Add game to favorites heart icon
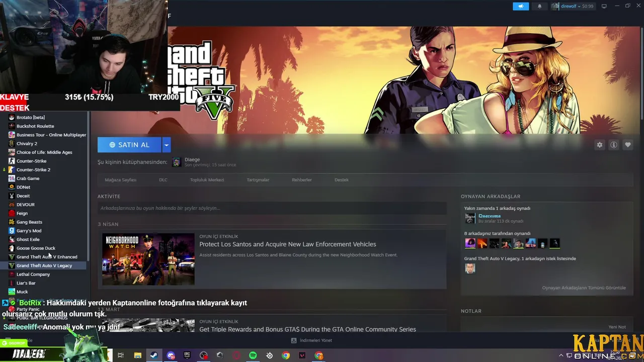Viewport: 644px width, 362px height. point(627,145)
